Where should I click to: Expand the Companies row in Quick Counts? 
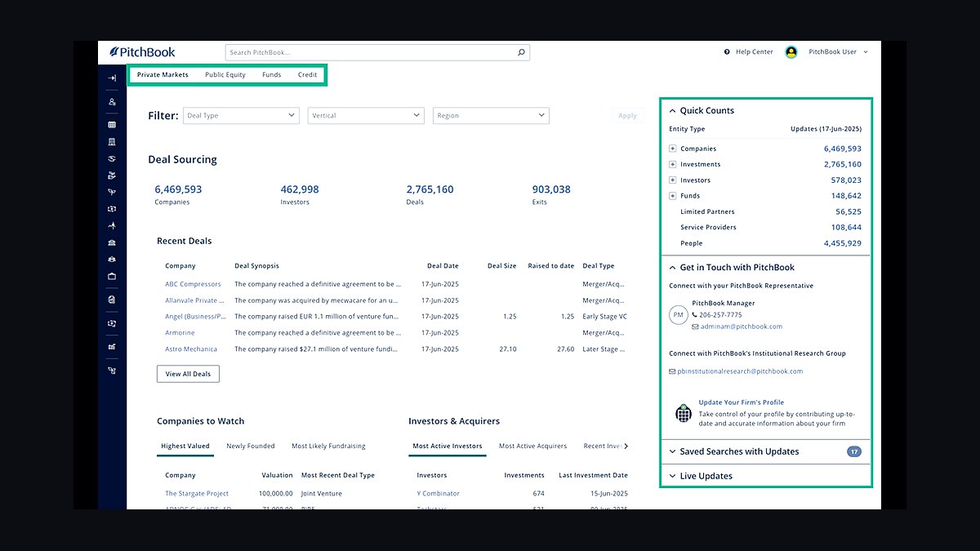pos(673,149)
